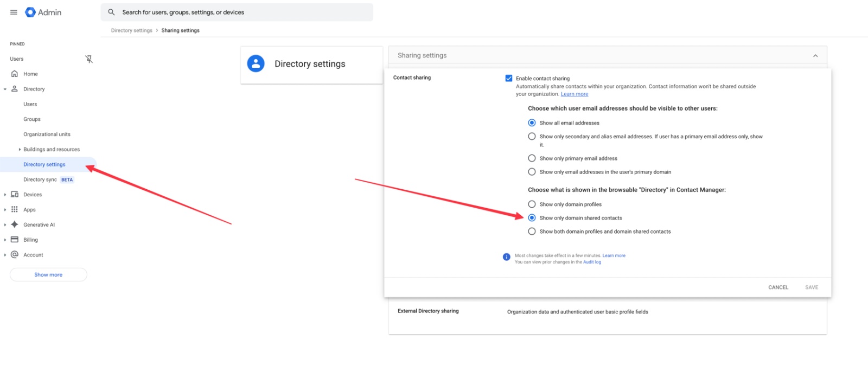Click the blue info icon
868x379 pixels.
click(x=506, y=257)
